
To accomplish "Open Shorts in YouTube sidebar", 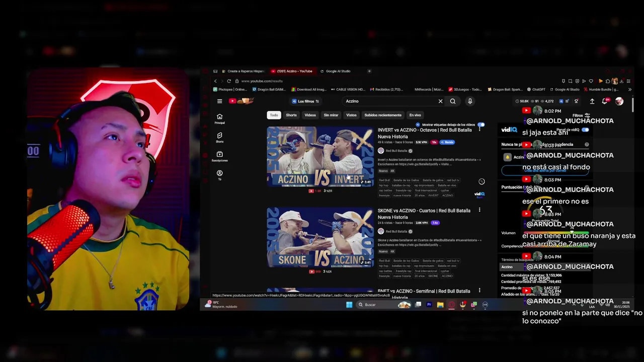I will click(x=219, y=137).
